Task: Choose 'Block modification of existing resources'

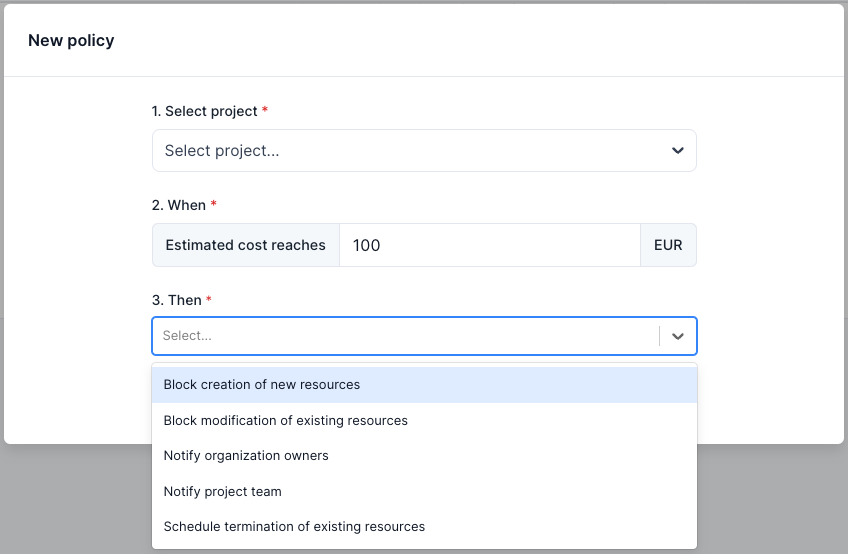Action: coord(286,420)
